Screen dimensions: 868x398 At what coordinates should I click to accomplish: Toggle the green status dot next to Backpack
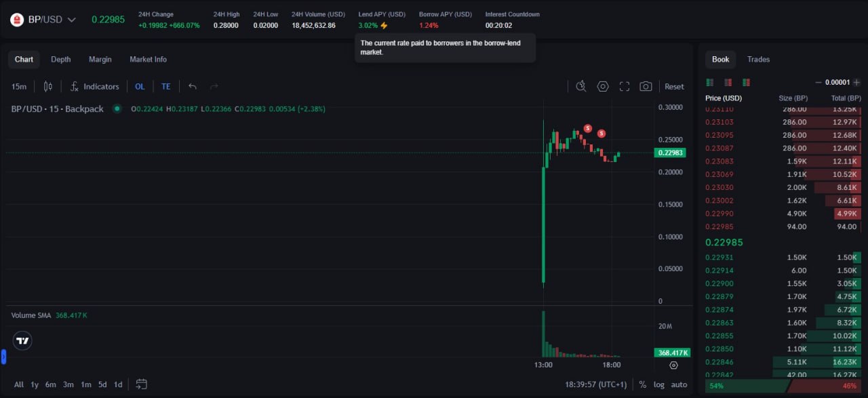click(x=117, y=108)
